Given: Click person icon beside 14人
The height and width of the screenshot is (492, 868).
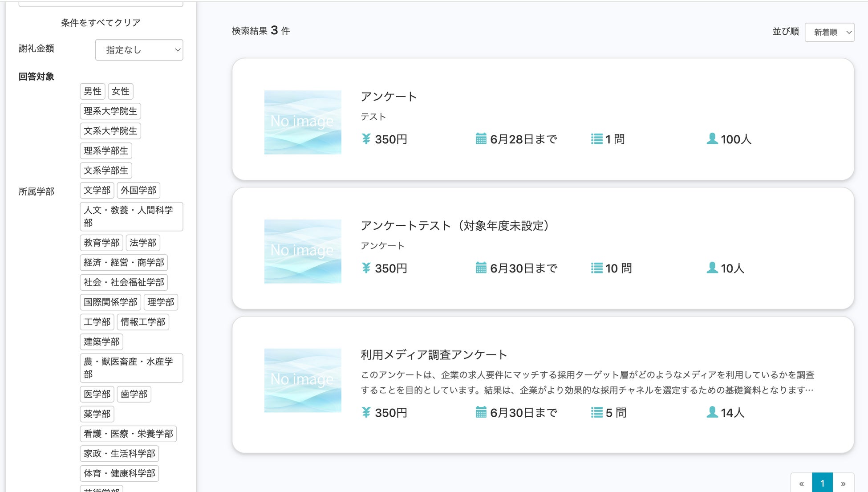Looking at the screenshot, I should click(712, 412).
